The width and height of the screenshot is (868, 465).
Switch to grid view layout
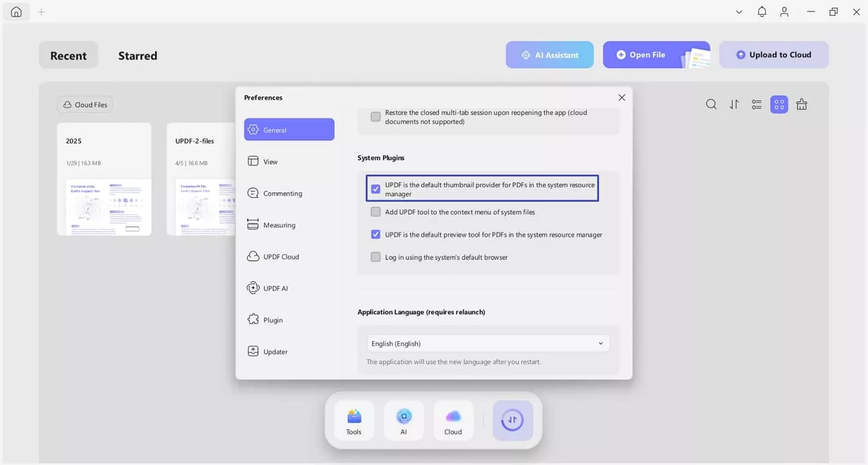click(779, 104)
